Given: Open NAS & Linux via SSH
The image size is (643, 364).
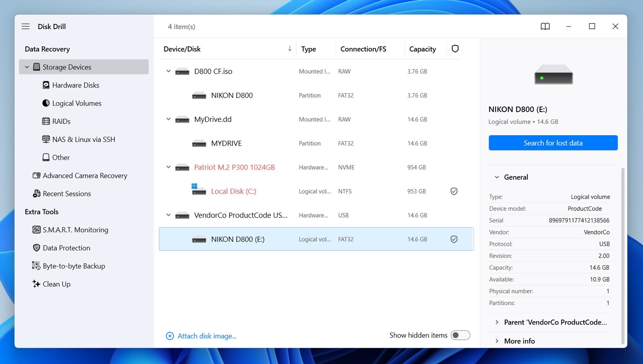Looking at the screenshot, I should coord(84,139).
